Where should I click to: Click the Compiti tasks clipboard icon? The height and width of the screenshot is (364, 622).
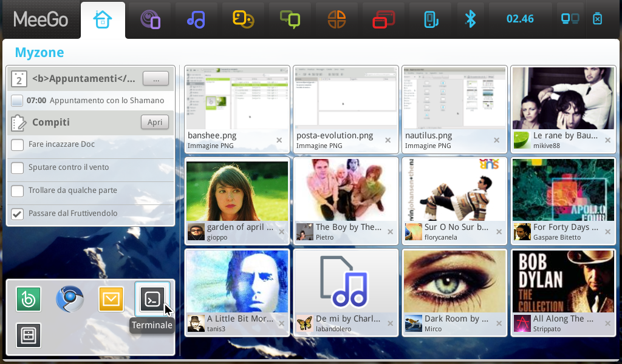[x=19, y=123]
